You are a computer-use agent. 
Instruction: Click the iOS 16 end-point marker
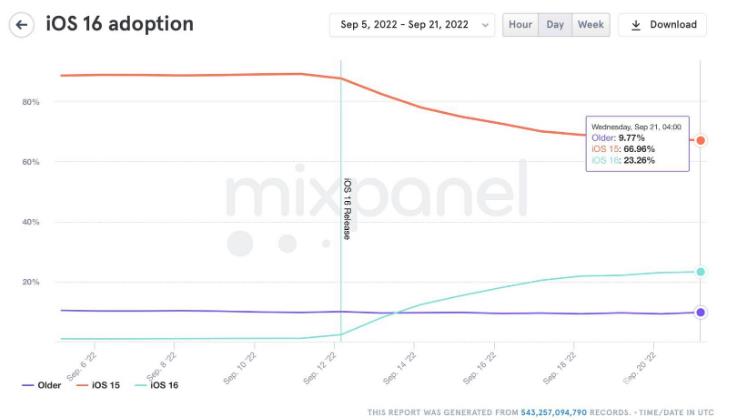(701, 272)
